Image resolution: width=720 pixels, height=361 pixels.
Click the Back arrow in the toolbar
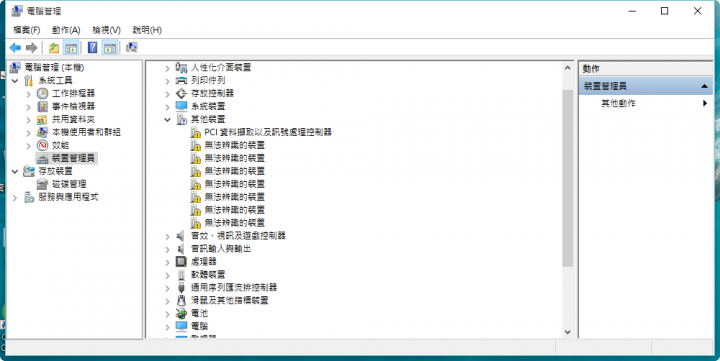point(15,47)
